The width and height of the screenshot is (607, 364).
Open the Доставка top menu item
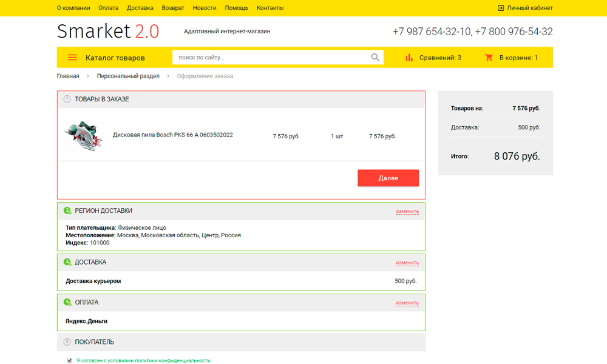[140, 8]
